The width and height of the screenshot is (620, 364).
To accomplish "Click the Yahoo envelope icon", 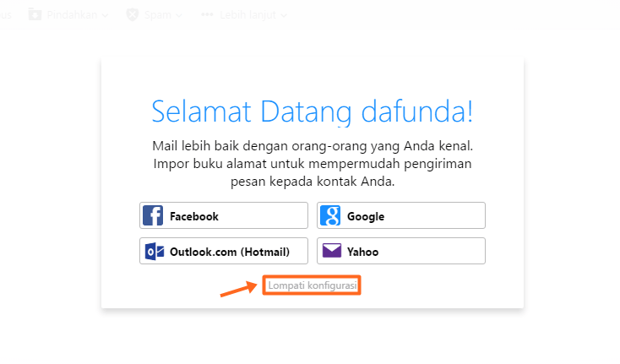I will (x=332, y=251).
